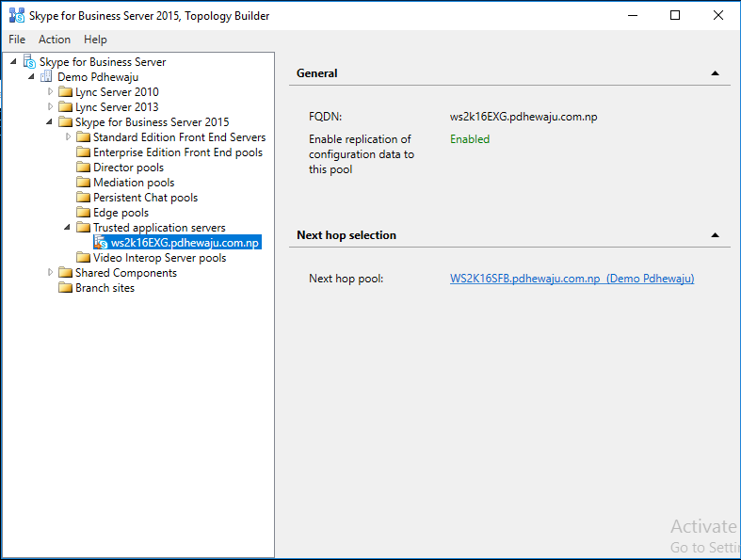Select the Shared Components label
741x560 pixels.
[126, 273]
